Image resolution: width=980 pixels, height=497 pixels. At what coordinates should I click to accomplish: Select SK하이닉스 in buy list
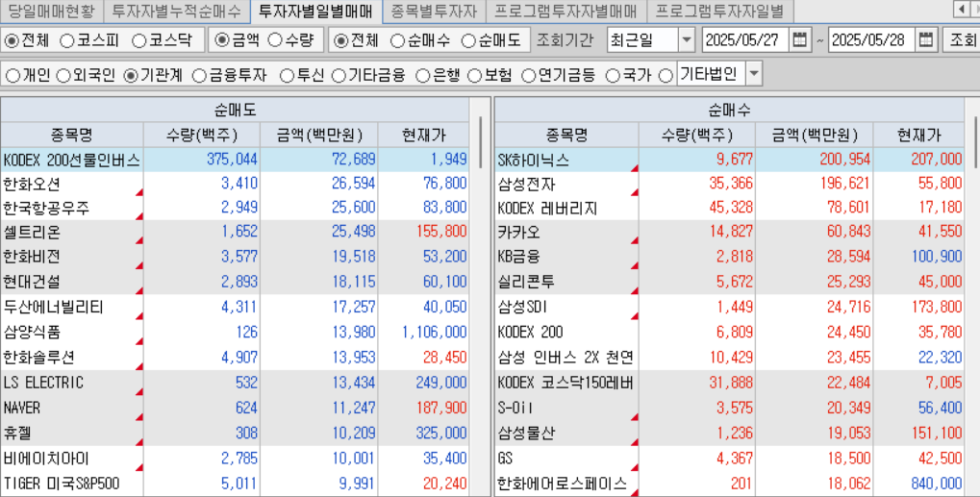coord(730,160)
